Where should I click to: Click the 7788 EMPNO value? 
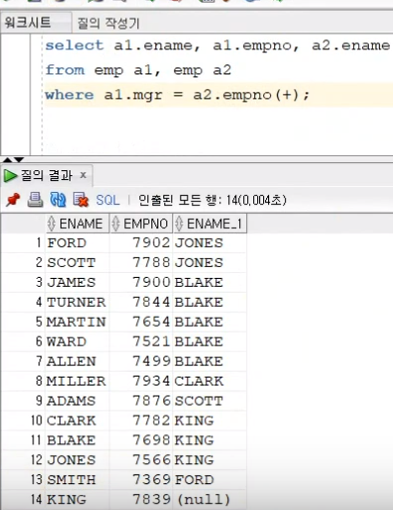pos(151,263)
